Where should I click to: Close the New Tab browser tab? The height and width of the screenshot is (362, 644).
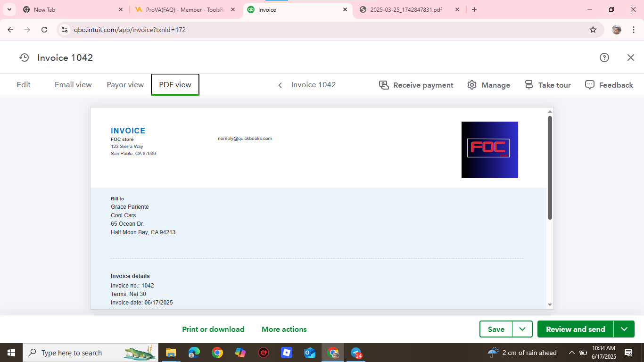click(x=121, y=9)
